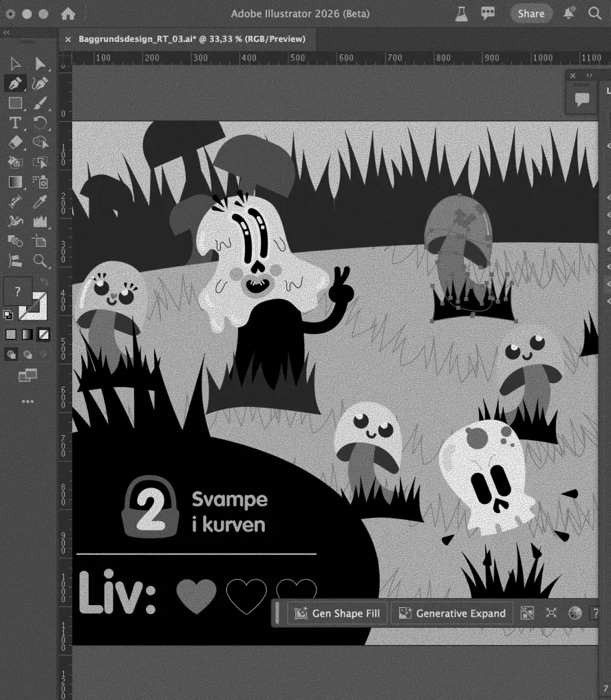Open the Edit Toolbar ellipsis menu
The height and width of the screenshot is (700, 611).
(26, 401)
